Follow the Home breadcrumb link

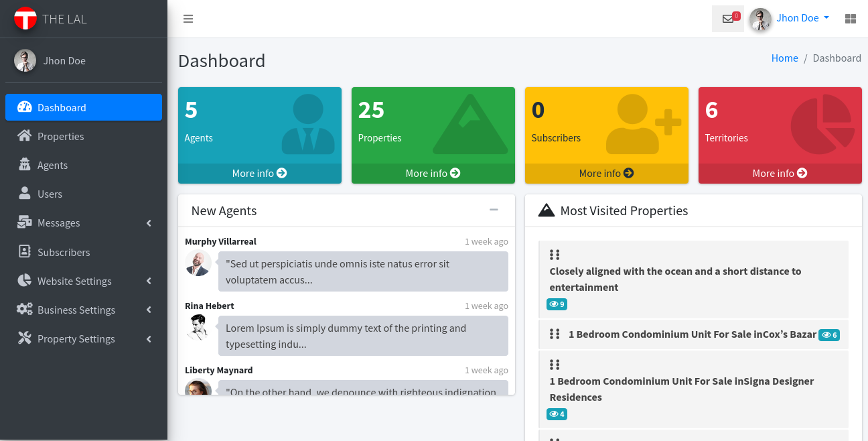(x=784, y=58)
